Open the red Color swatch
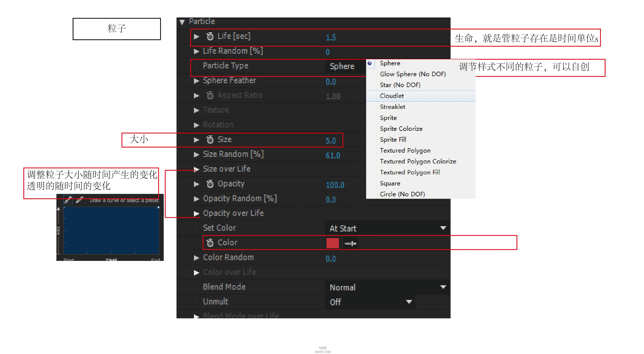Viewport: 644px width, 354px height. pos(333,243)
